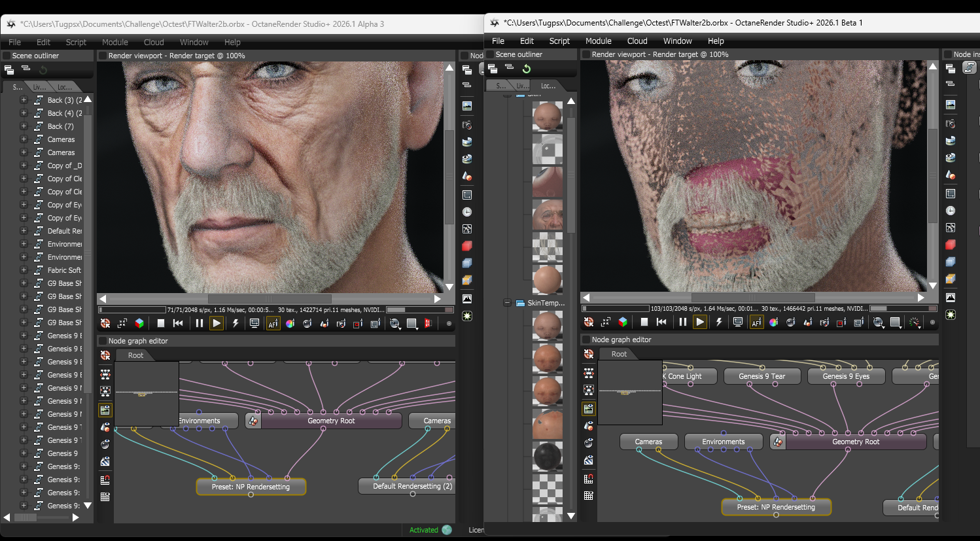Click the lightning bolt icon in the left render toolbar
Screen dimensions: 980x541
236,323
